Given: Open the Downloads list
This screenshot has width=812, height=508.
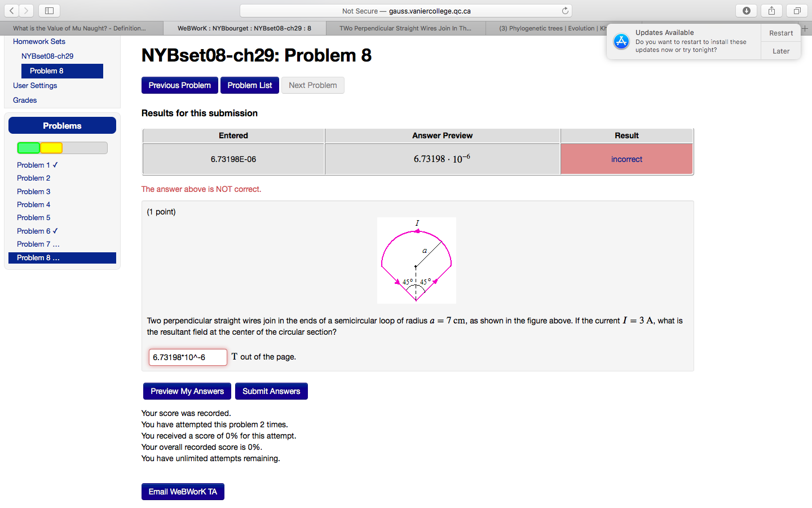Looking at the screenshot, I should pos(746,10).
